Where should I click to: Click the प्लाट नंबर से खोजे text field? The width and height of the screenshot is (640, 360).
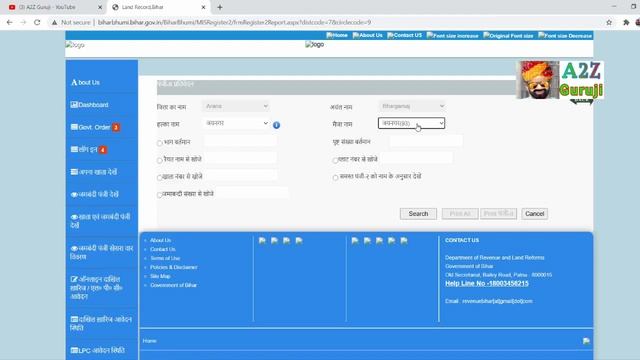pyautogui.click(x=416, y=158)
